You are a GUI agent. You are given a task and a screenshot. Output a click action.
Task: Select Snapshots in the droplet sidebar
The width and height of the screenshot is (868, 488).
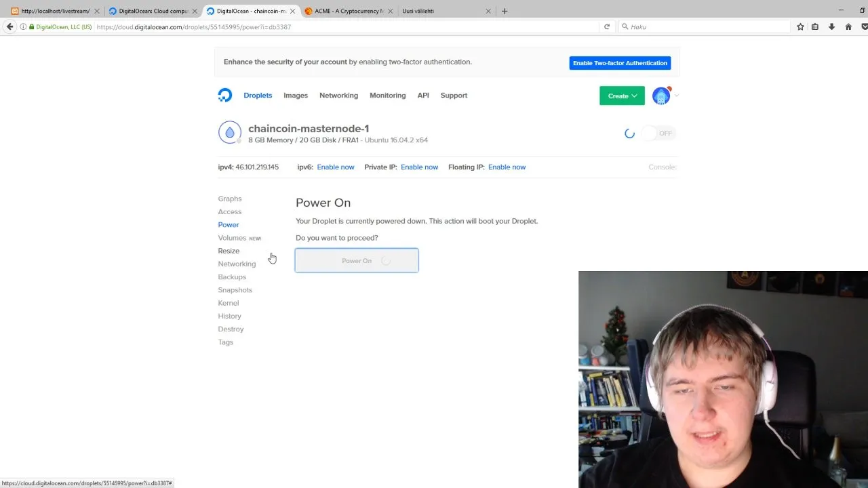[235, 290]
